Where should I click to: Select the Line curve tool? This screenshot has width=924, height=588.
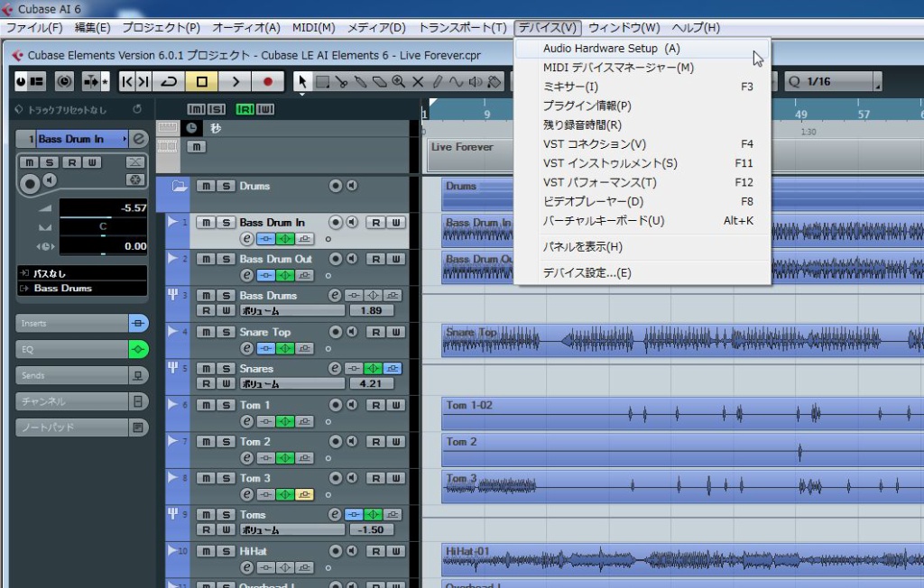[x=456, y=82]
